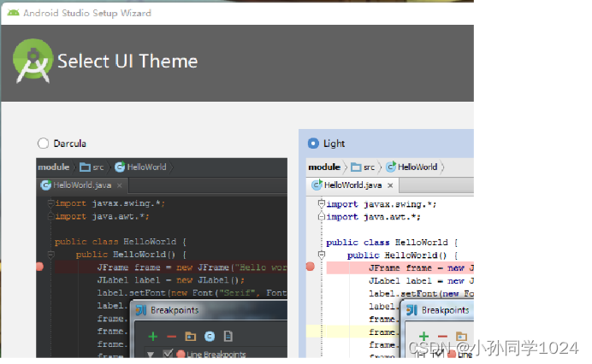Image resolution: width=592 pixels, height=364 pixels.
Task: Click red minus remove icon in Darcula Breakpoints
Action: coord(171,336)
